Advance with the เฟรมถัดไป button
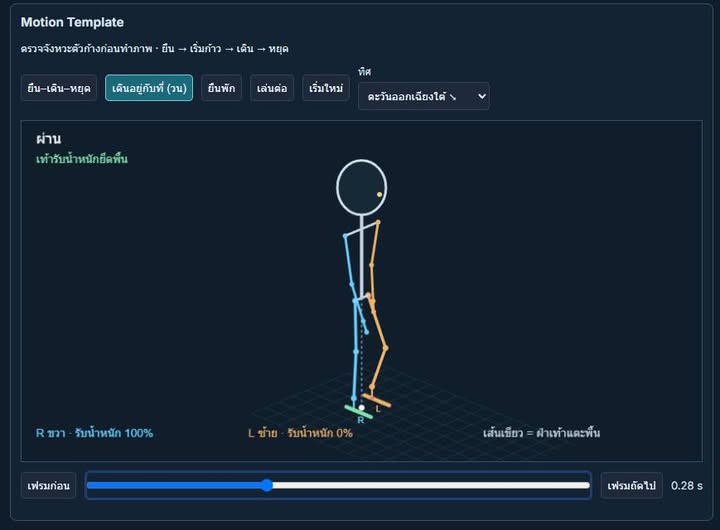The image size is (720, 530). pos(631,485)
